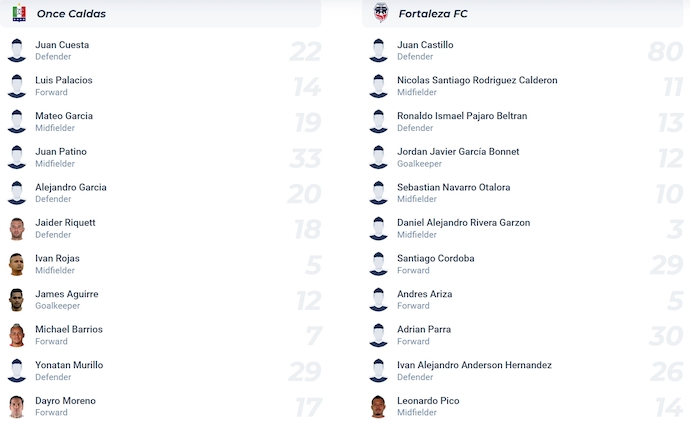Open the Fortaleza FC team name
The image size is (690, 422).
coord(434,14)
